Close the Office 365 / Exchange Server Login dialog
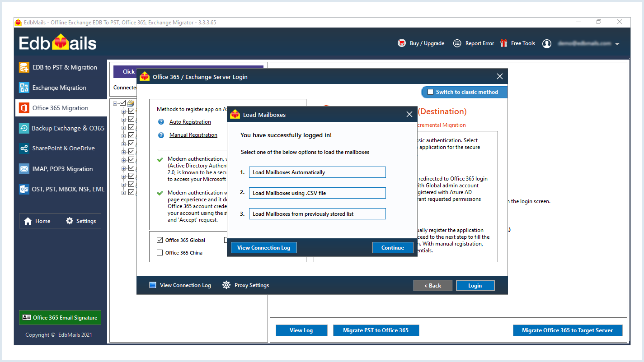644x362 pixels. (x=499, y=77)
